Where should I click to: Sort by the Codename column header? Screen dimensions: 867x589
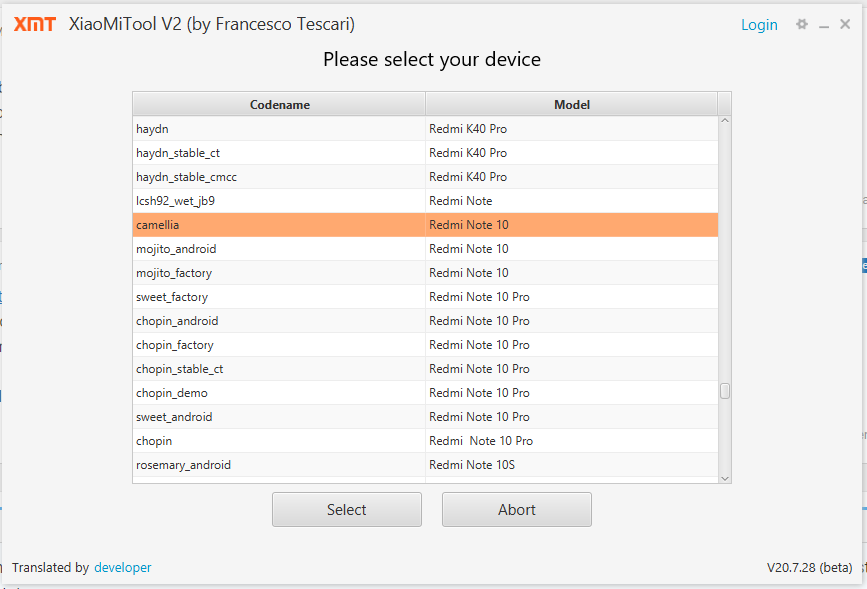click(279, 105)
